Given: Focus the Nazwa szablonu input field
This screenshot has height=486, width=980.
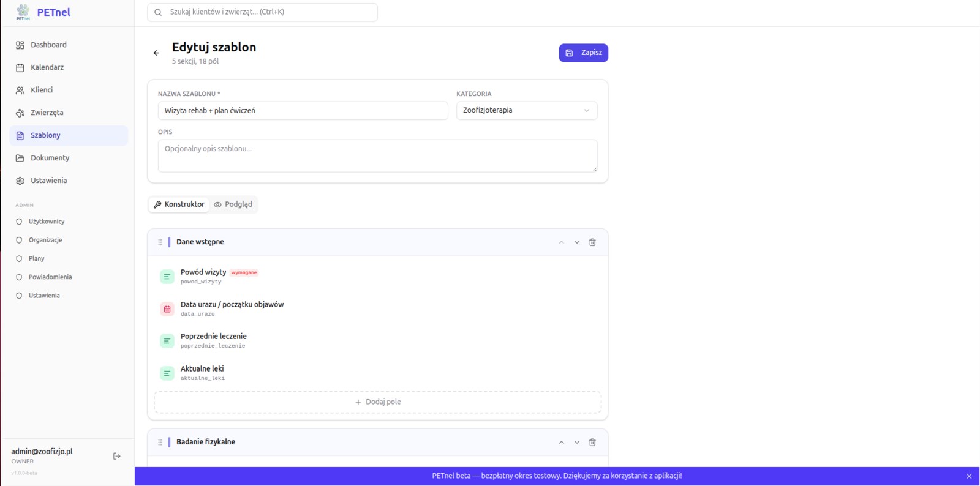Looking at the screenshot, I should pyautogui.click(x=303, y=111).
